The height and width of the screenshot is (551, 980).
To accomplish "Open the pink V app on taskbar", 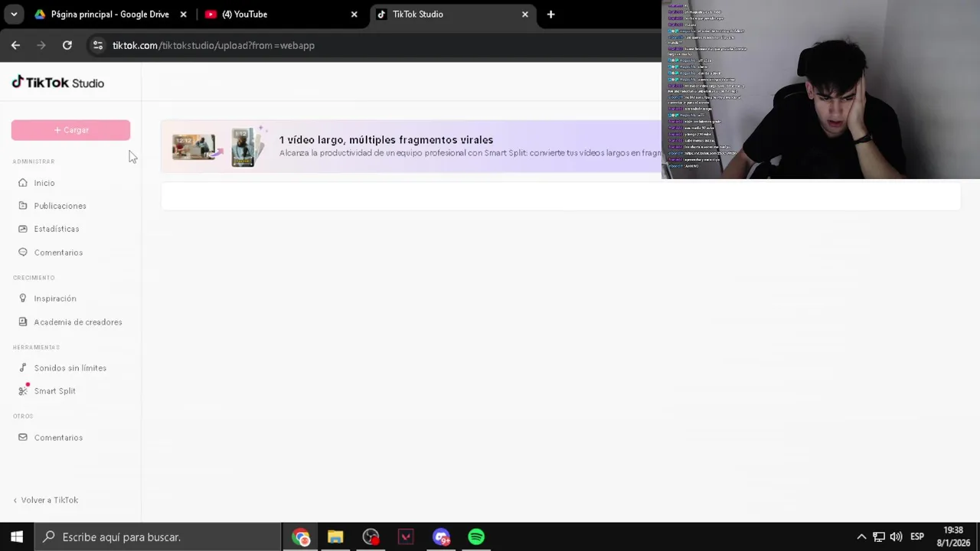I will point(406,537).
